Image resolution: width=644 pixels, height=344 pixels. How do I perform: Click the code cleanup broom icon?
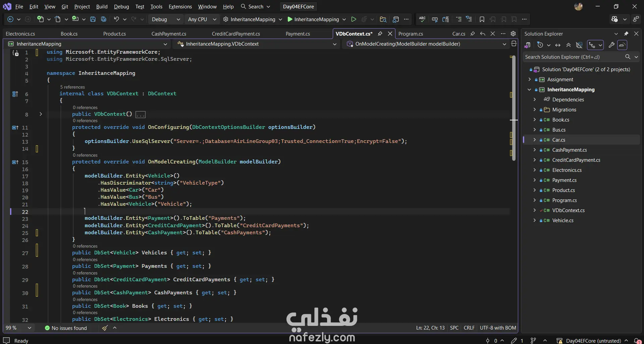[105, 328]
